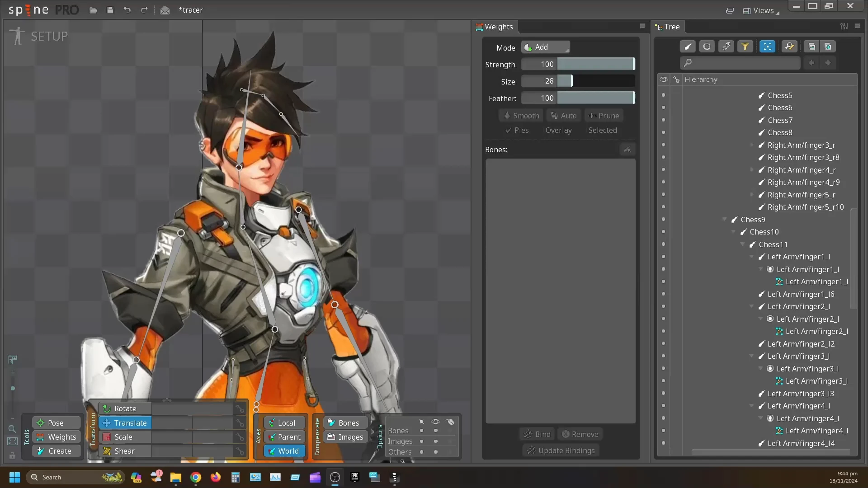Collapse the Chess9 tree node
Viewport: 868px width, 488px height.
tap(725, 220)
